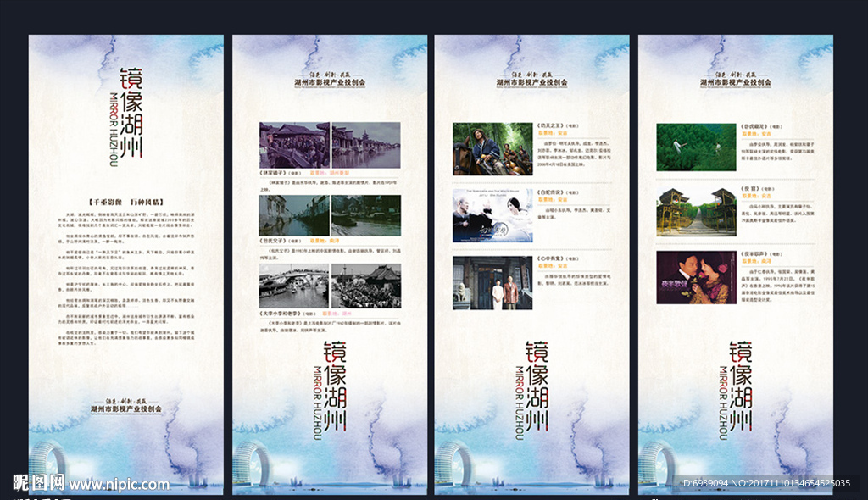Open the black-and-white crowded boats photo
Viewport: 868px width, 500px height.
click(366, 286)
